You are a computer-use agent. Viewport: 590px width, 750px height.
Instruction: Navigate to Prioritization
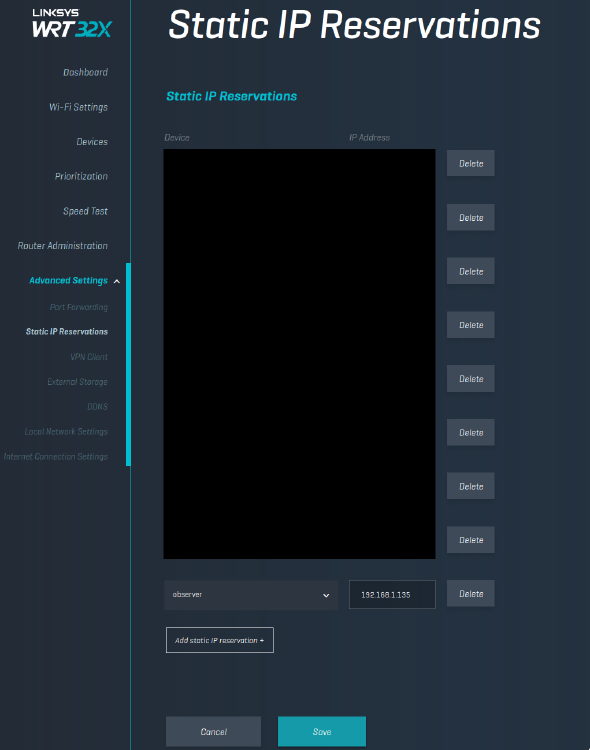click(x=81, y=176)
